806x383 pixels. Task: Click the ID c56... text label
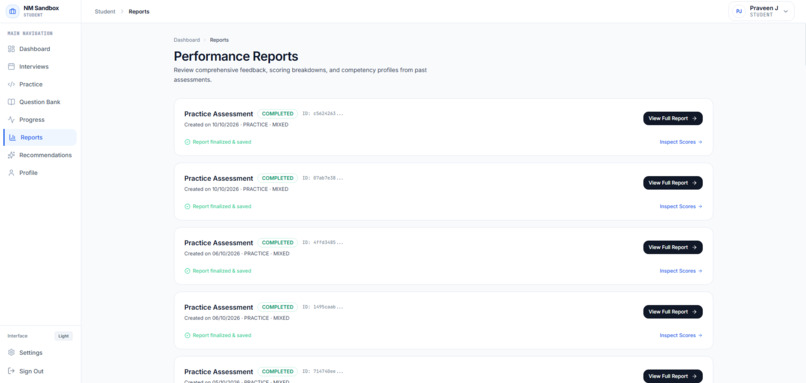tap(323, 114)
